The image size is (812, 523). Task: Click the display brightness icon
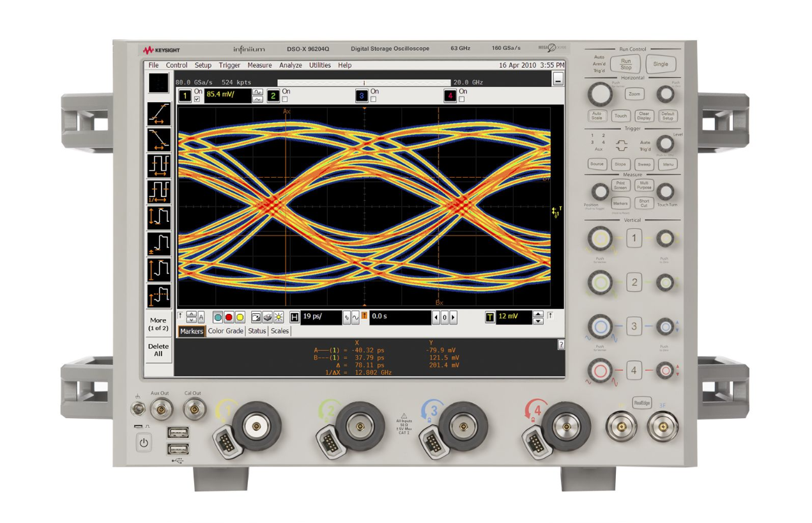pyautogui.click(x=279, y=318)
